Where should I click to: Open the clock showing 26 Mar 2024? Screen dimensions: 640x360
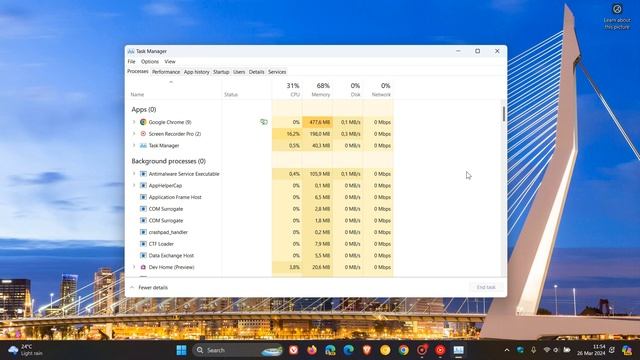[591, 350]
